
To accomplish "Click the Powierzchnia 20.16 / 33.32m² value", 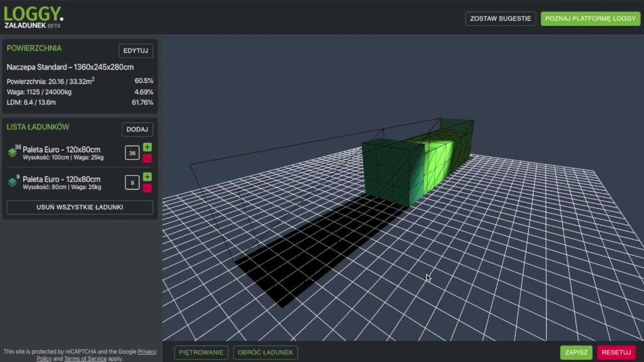I will (50, 81).
